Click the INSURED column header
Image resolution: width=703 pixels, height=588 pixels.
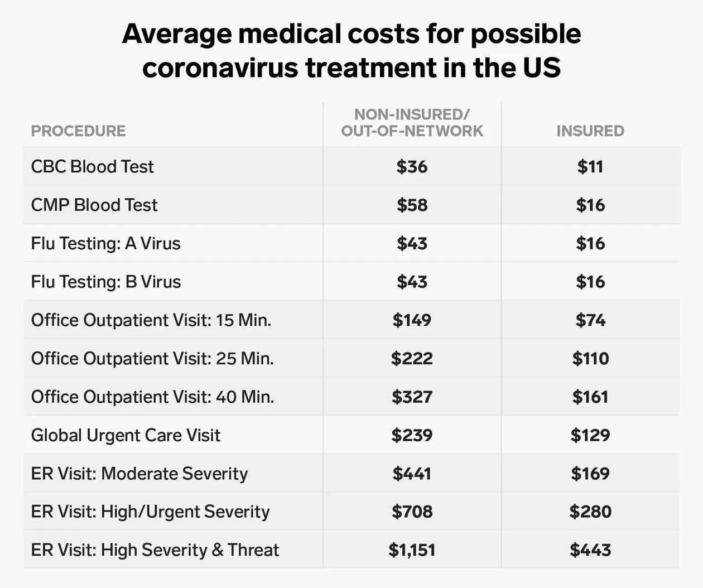590,131
